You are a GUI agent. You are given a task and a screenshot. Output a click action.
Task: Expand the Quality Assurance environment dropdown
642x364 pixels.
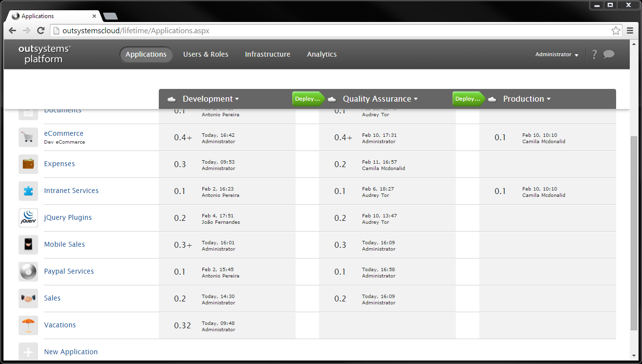coord(380,99)
